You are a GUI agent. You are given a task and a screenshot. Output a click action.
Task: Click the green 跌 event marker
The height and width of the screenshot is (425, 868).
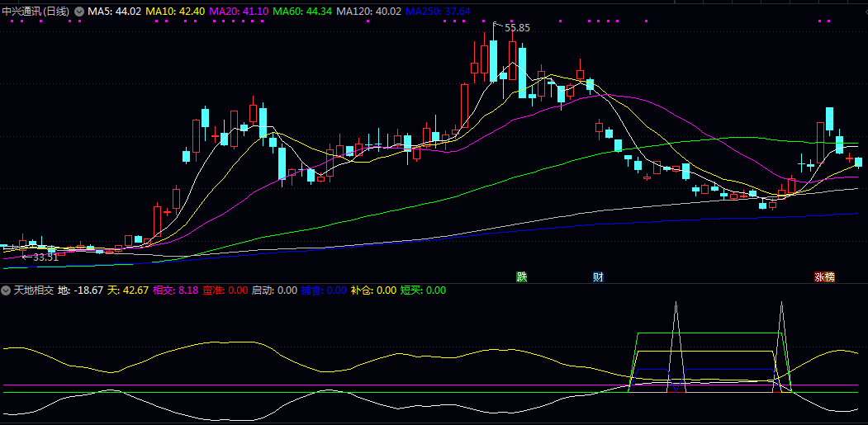(521, 276)
